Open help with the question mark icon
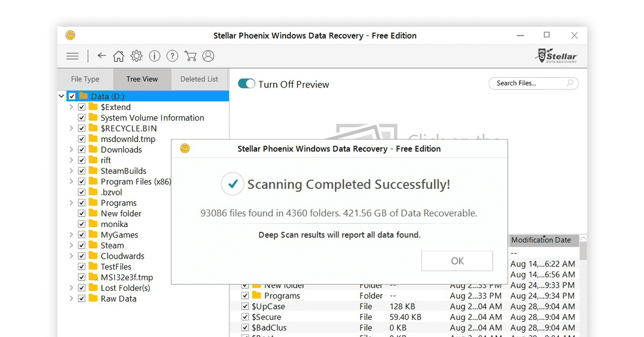This screenshot has width=644, height=337. tap(172, 56)
